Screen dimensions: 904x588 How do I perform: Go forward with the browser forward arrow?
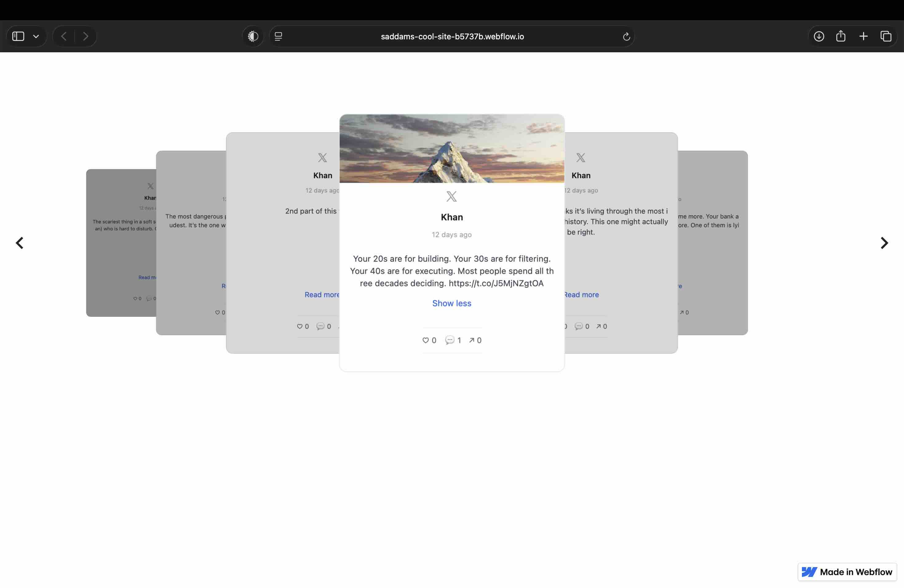(x=85, y=37)
